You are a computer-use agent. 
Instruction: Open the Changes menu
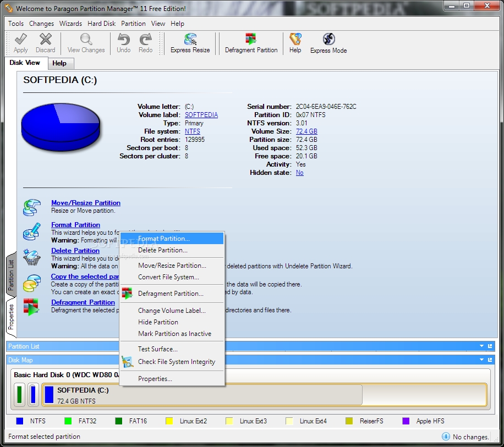point(41,24)
